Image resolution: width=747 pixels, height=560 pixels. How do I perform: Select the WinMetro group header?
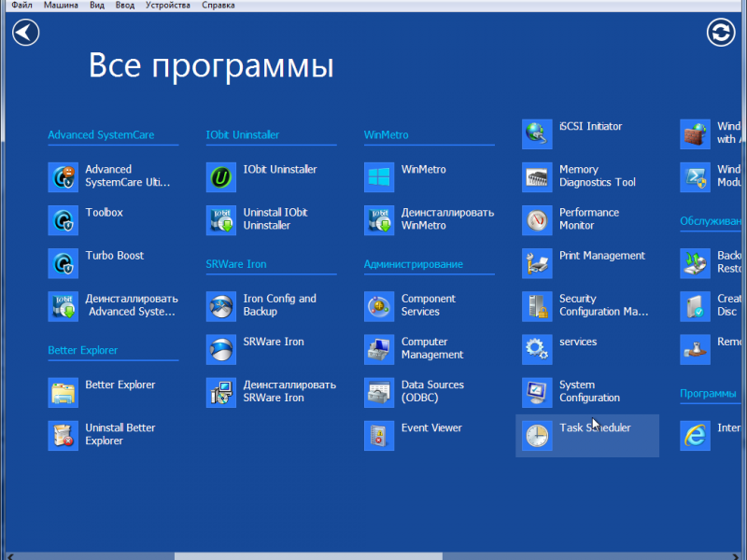pyautogui.click(x=387, y=134)
